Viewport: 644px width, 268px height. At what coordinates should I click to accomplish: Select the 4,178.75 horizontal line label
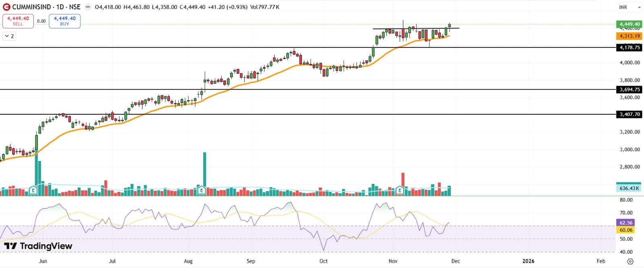630,47
